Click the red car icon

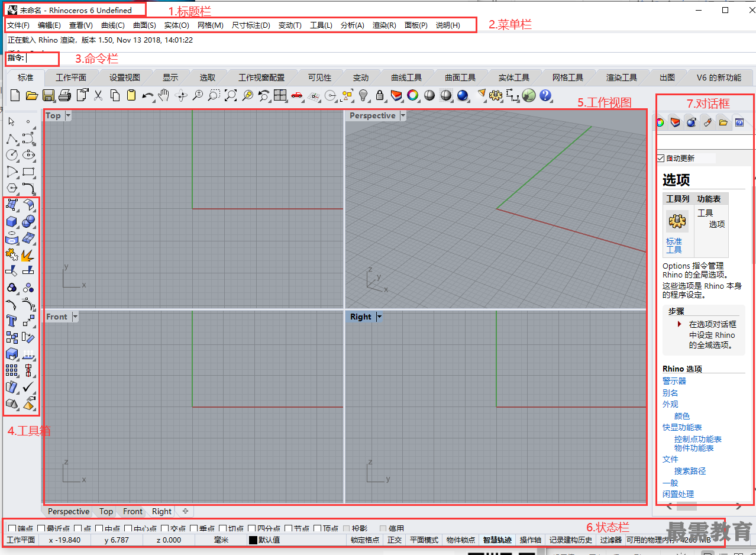tap(297, 95)
